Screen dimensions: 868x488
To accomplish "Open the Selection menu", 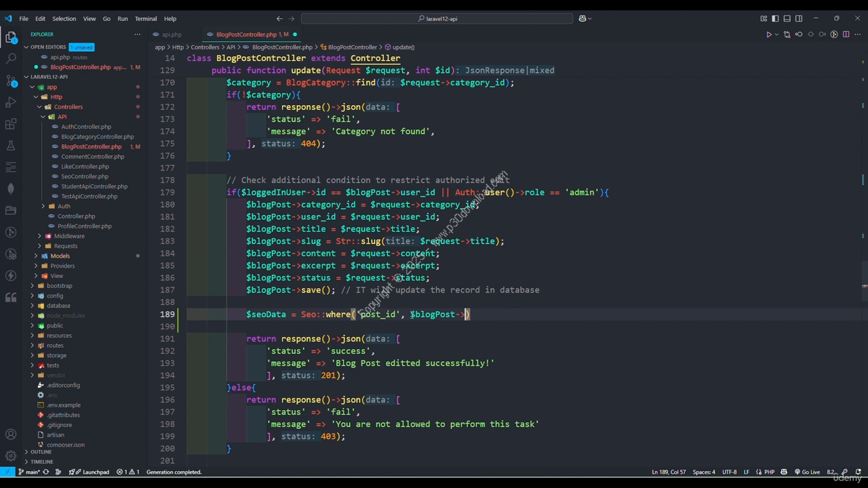I will pyautogui.click(x=64, y=18).
